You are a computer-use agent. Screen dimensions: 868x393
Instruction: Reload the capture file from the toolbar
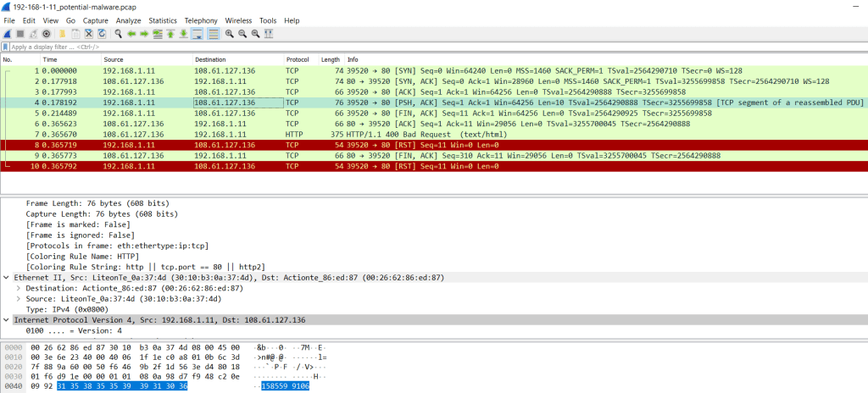(x=101, y=33)
